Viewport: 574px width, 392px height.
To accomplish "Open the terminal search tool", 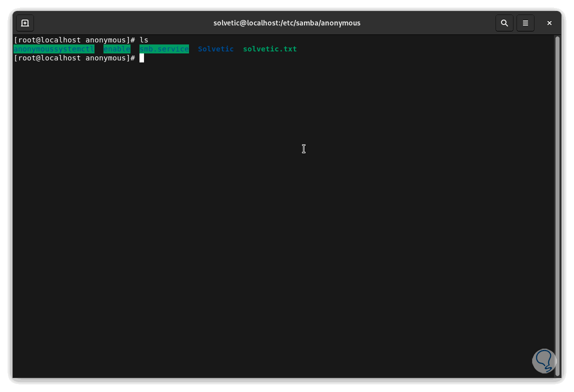I will 504,23.
